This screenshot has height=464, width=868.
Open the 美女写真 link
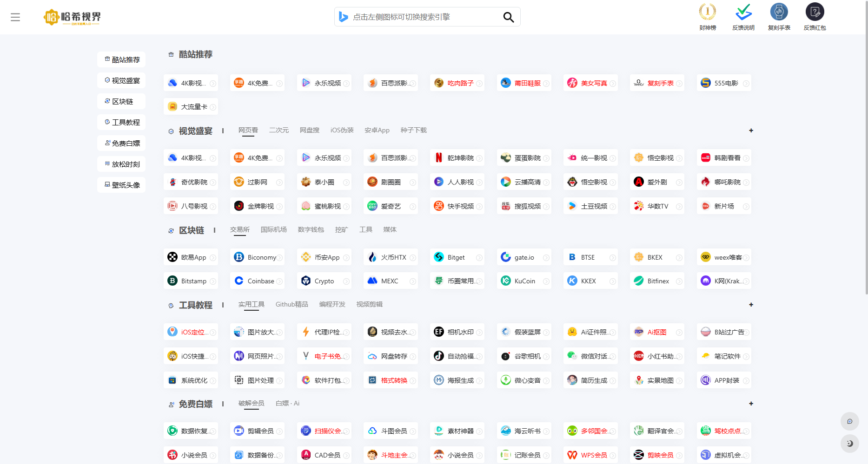[x=591, y=83]
